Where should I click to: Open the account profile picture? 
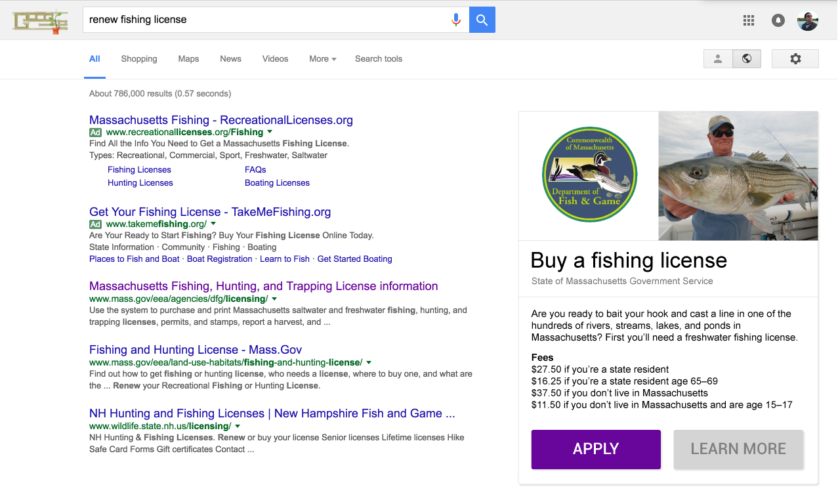point(808,20)
